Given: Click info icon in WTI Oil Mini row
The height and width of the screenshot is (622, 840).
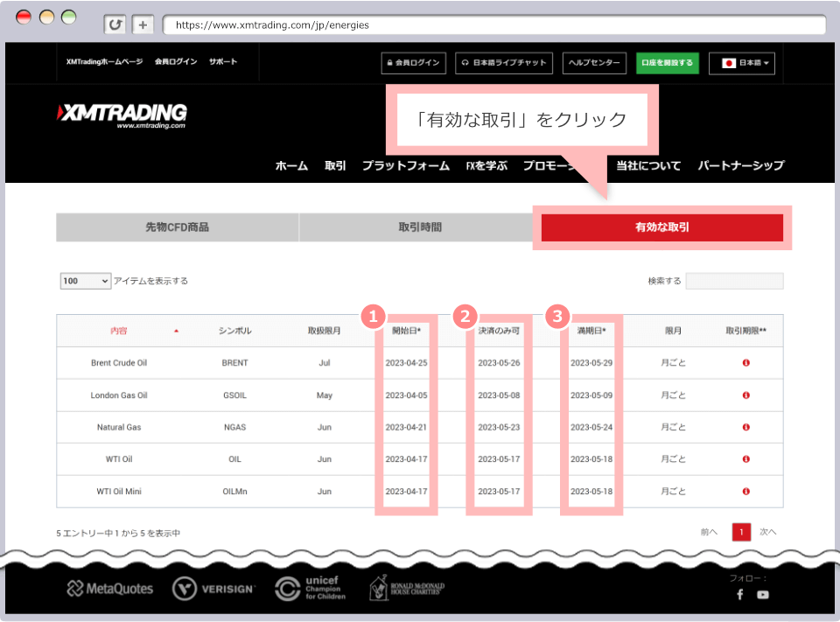Looking at the screenshot, I should click(745, 492).
